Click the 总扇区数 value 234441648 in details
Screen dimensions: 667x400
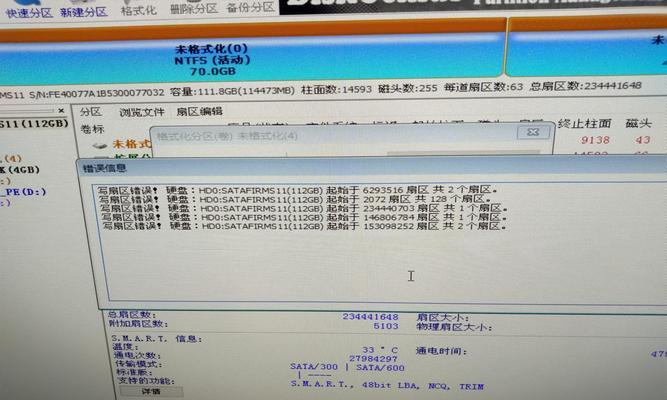370,317
